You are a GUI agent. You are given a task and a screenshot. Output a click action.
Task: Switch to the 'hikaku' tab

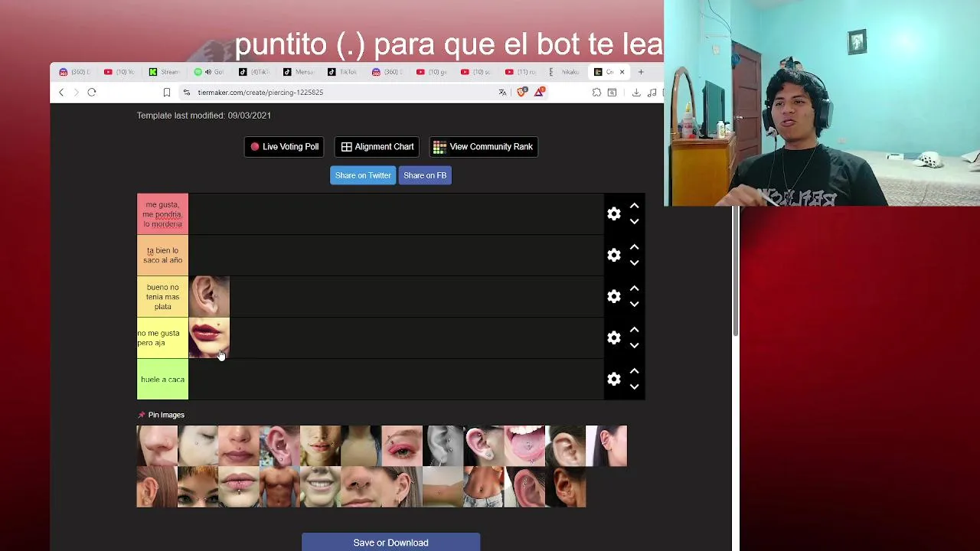(x=565, y=72)
